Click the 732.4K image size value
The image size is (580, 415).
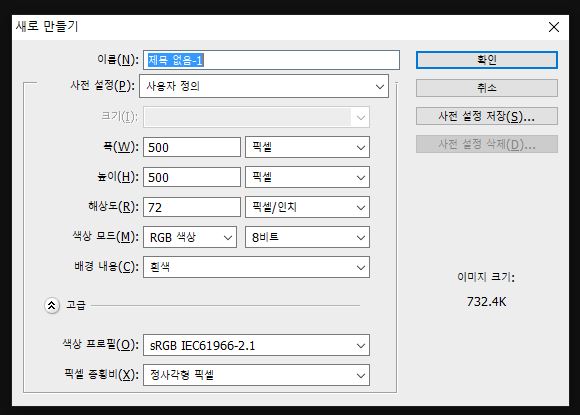(486, 302)
